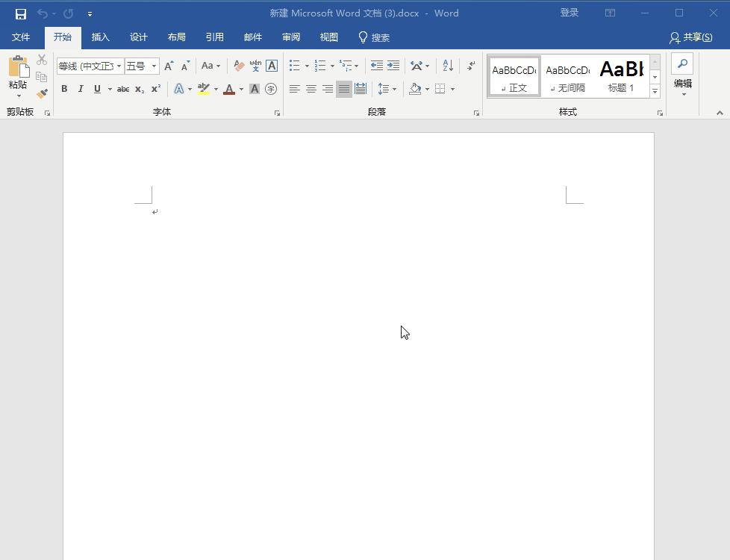The width and height of the screenshot is (730, 560).
Task: Click the Format Painter brush icon
Action: point(42,94)
